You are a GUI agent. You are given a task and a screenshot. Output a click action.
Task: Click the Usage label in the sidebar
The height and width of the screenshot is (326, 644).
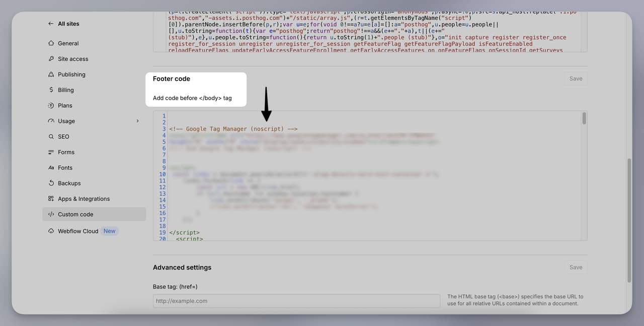click(x=66, y=121)
